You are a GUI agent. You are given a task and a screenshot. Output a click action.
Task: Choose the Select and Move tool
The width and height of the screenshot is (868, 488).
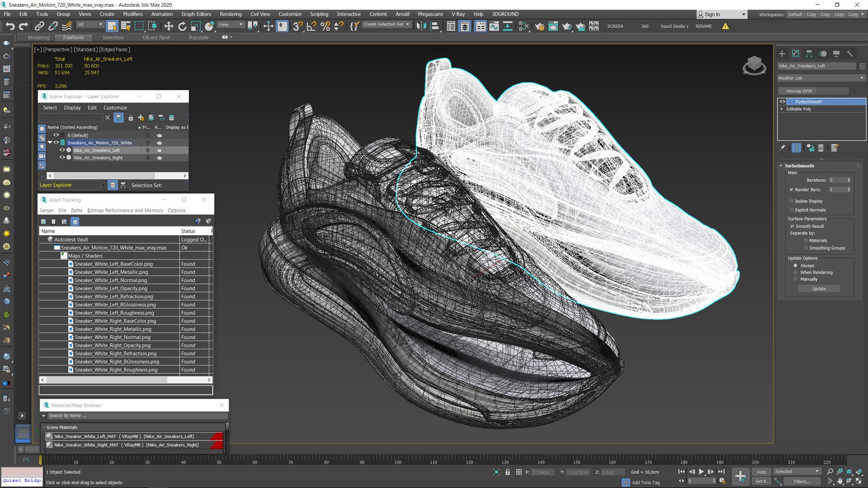coord(168,26)
